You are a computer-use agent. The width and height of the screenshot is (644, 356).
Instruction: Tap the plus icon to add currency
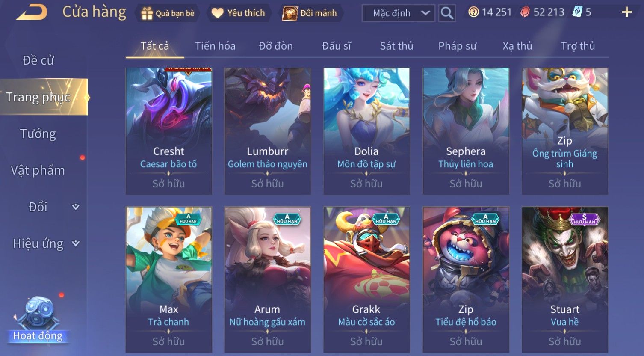coord(626,12)
